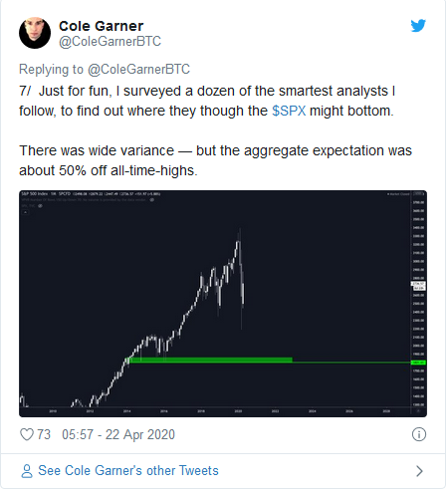448x494 pixels.
Task: Click the person icon beside See other Tweets
Action: point(27,471)
